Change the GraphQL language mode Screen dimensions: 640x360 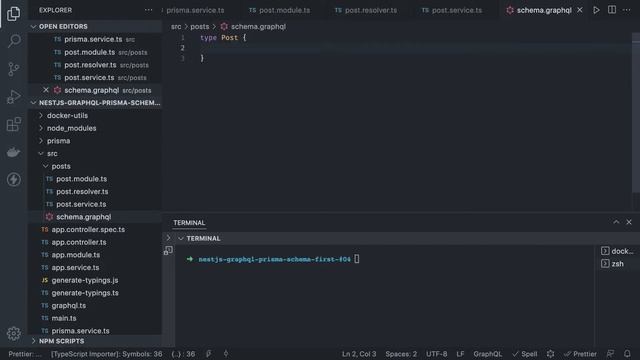click(x=487, y=354)
